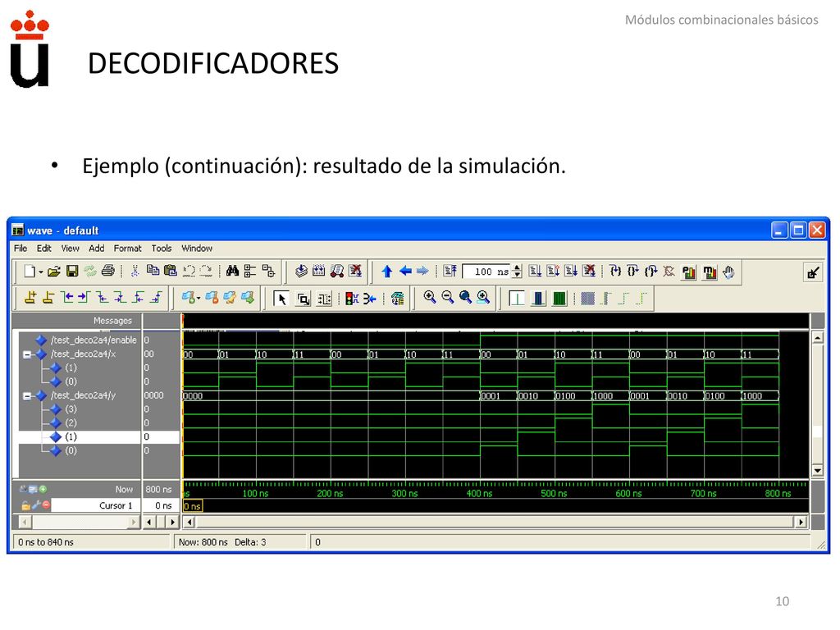Image resolution: width=840 pixels, height=630 pixels.
Task: Click the traffic light breakpoint icon
Action: coord(351,299)
